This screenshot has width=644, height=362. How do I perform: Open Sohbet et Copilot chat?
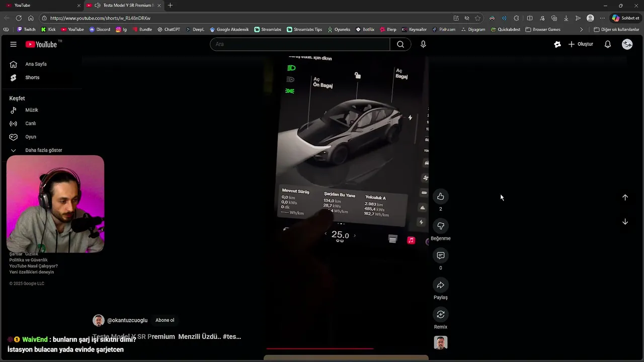[x=626, y=18]
